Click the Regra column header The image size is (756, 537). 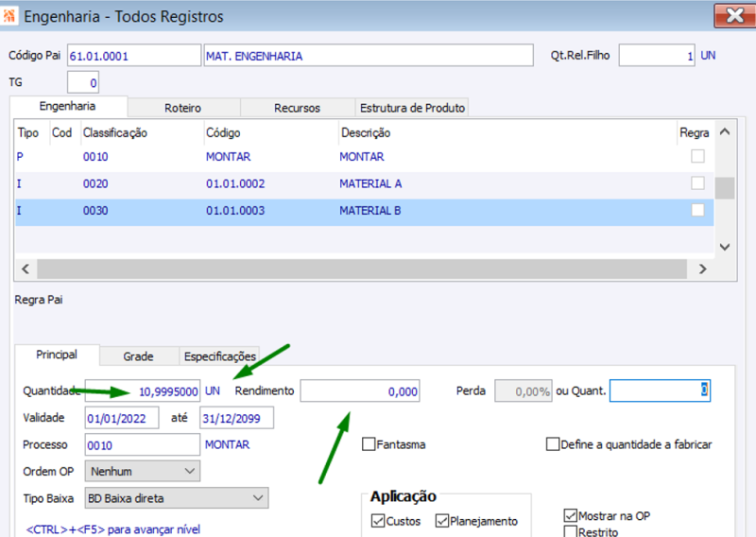point(694,132)
